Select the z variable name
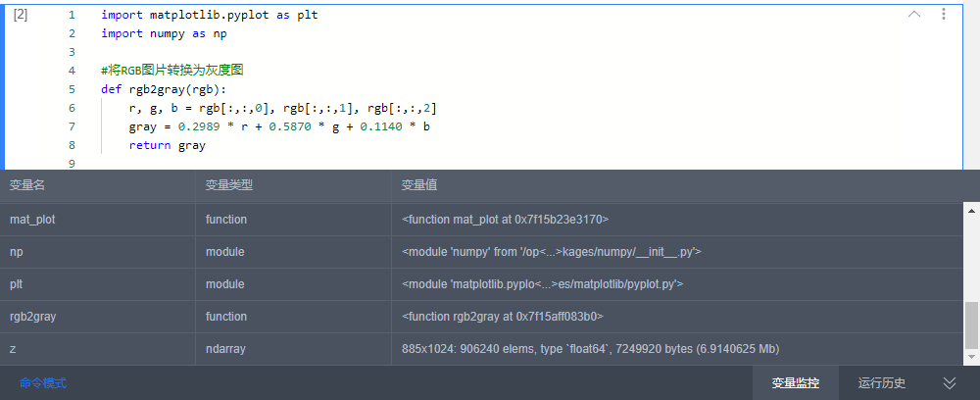 pyautogui.click(x=13, y=349)
